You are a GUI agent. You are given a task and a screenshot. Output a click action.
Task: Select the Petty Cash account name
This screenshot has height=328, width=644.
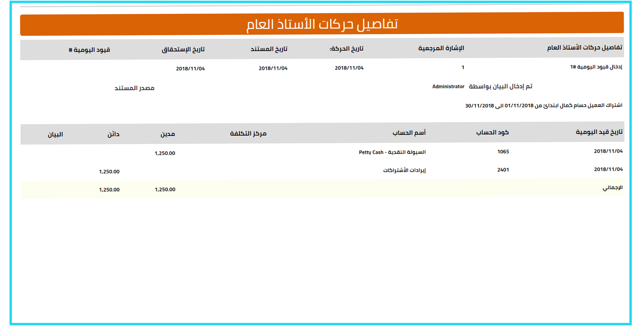(392, 152)
